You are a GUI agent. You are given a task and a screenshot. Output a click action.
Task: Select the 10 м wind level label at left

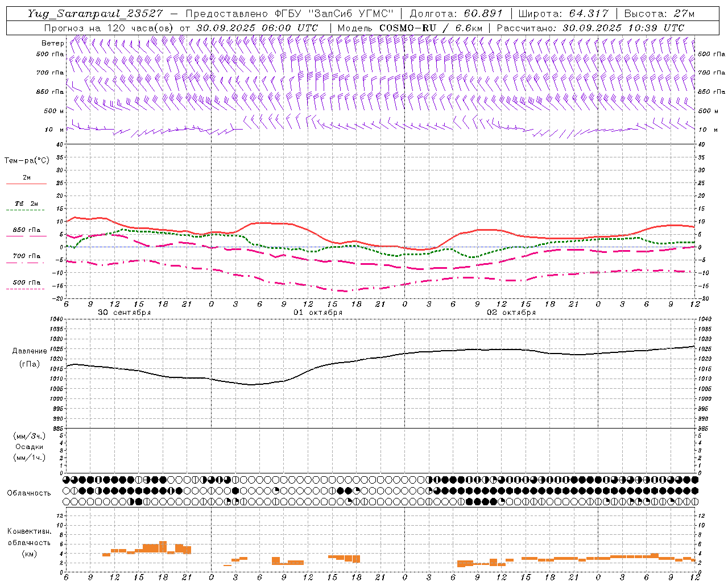point(55,130)
